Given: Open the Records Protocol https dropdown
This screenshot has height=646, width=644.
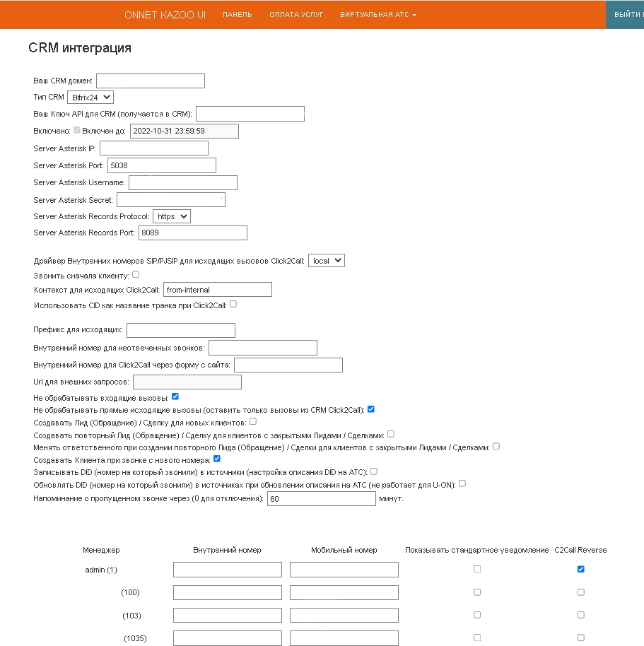Looking at the screenshot, I should pos(172,216).
